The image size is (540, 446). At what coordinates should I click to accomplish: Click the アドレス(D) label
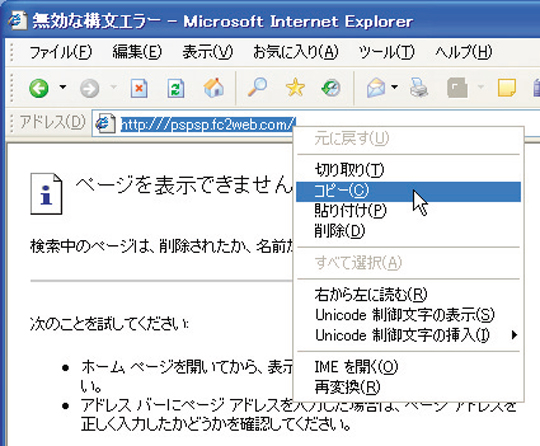point(52,122)
